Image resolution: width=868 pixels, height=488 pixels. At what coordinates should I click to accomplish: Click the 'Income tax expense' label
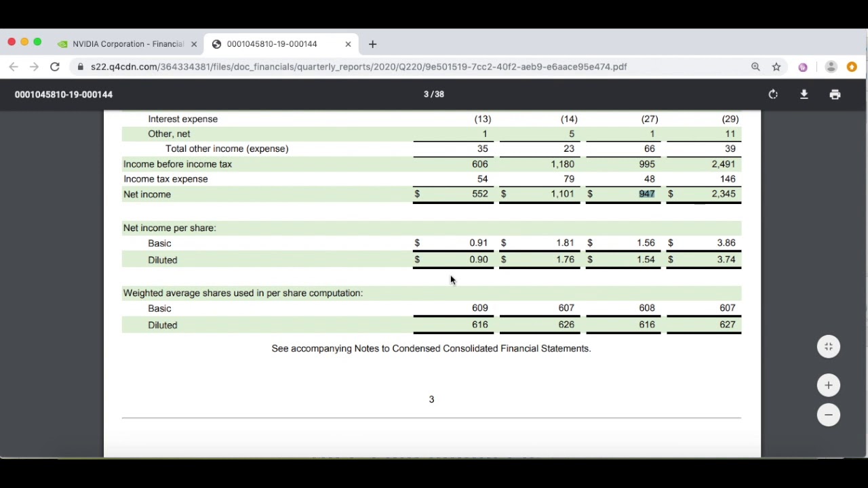(x=165, y=179)
